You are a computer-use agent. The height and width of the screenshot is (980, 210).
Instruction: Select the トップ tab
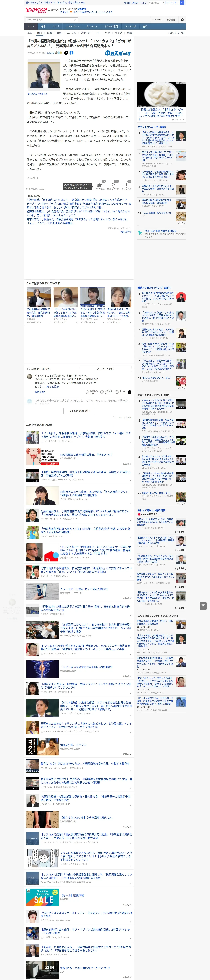[x=31, y=26]
